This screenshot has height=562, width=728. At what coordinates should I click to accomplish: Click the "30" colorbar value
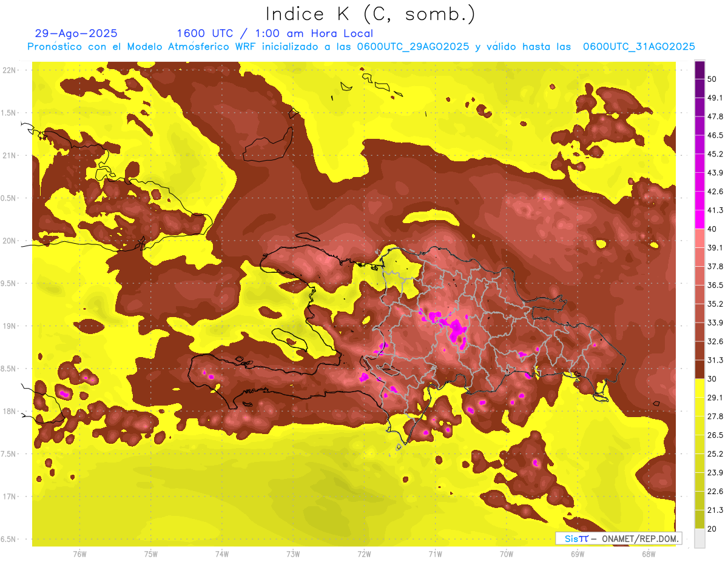coord(712,379)
